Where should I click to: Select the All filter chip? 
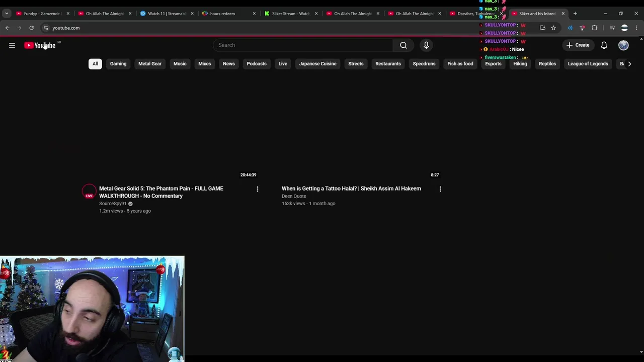pos(95,64)
